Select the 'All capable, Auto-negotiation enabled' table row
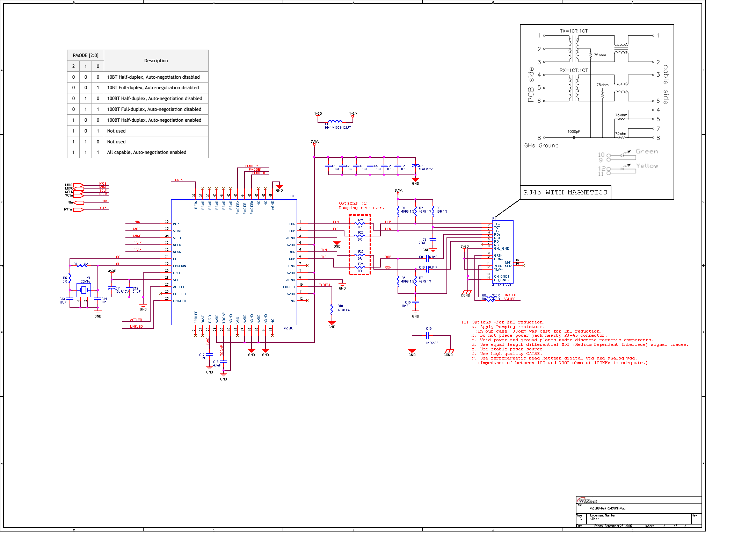This screenshot has width=756, height=535. point(147,152)
